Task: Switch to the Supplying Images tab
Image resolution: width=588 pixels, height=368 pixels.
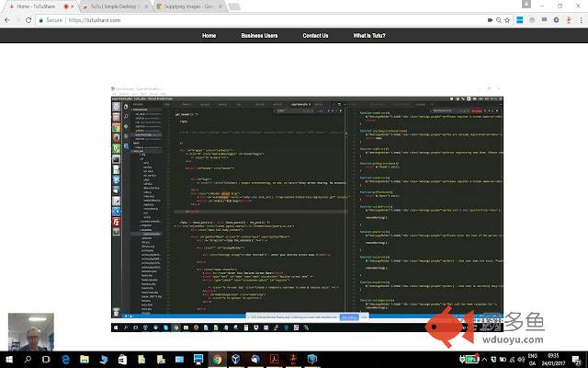Action: [x=187, y=6]
